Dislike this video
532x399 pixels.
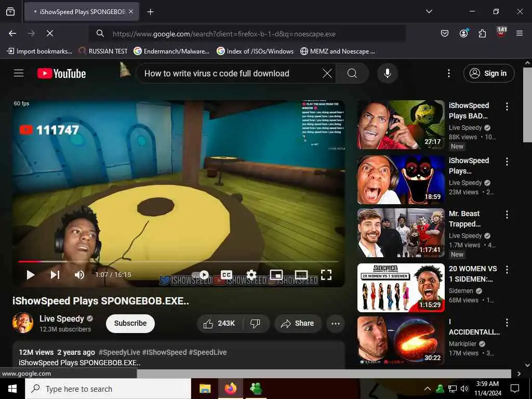[x=256, y=323]
